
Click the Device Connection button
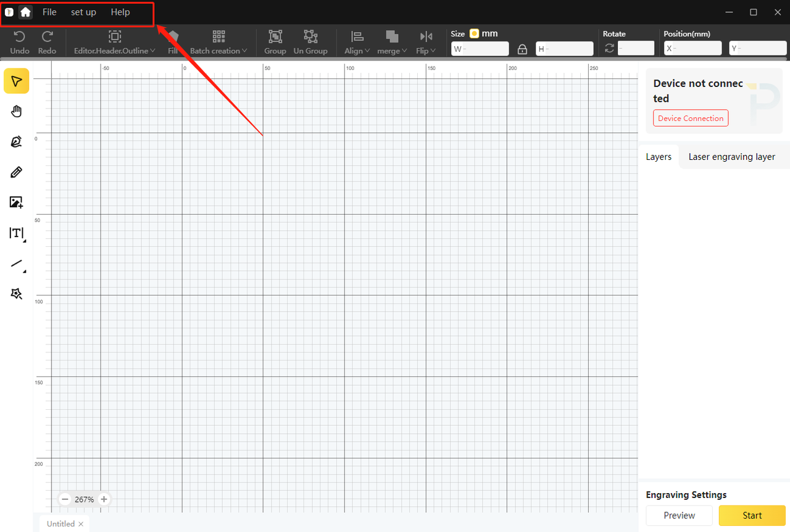point(691,118)
